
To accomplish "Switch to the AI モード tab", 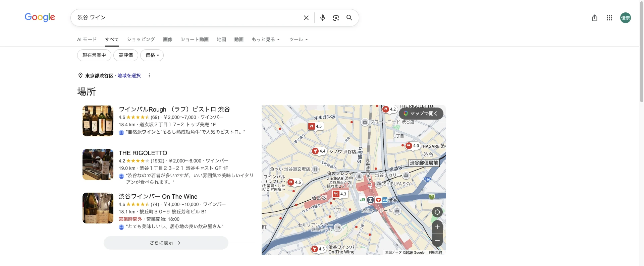I will pyautogui.click(x=87, y=40).
